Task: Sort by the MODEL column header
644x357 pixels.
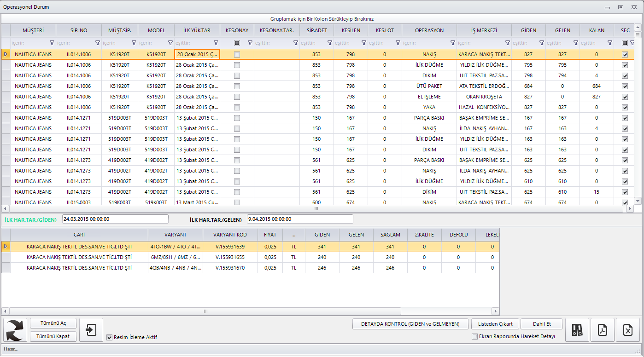Action: click(156, 30)
